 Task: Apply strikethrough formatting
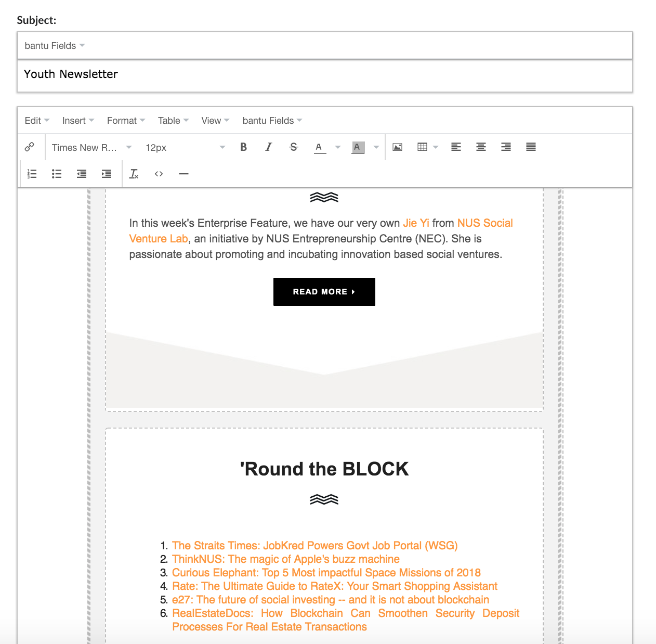click(294, 147)
